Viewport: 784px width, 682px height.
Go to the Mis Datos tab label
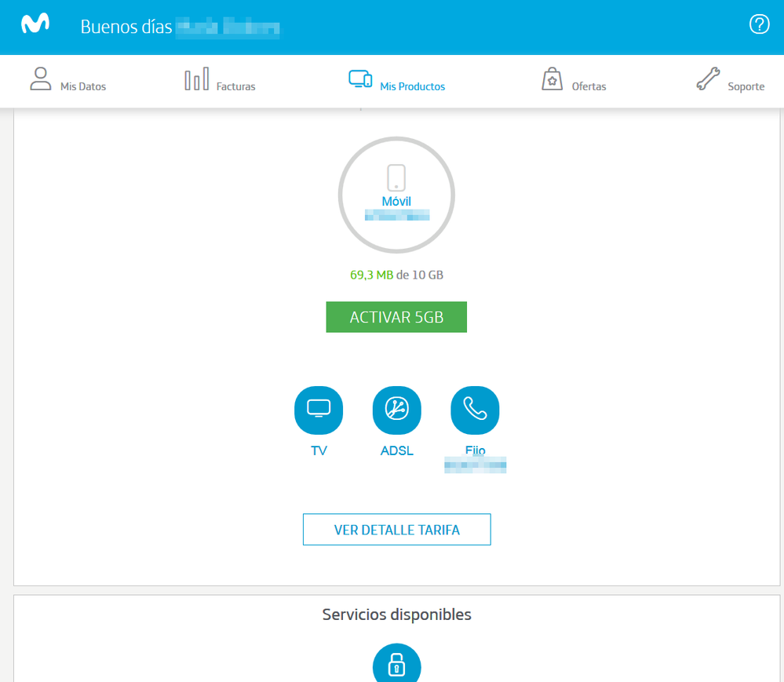pos(83,87)
